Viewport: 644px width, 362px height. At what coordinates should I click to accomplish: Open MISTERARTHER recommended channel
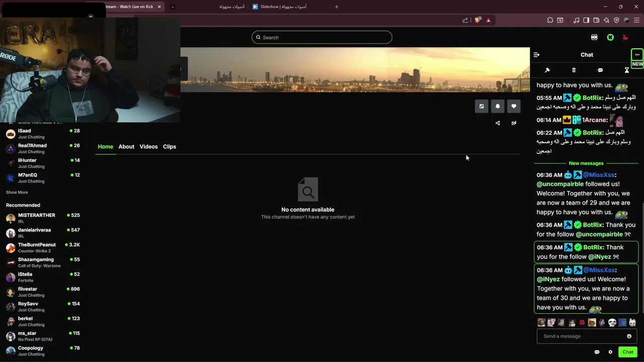43,218
